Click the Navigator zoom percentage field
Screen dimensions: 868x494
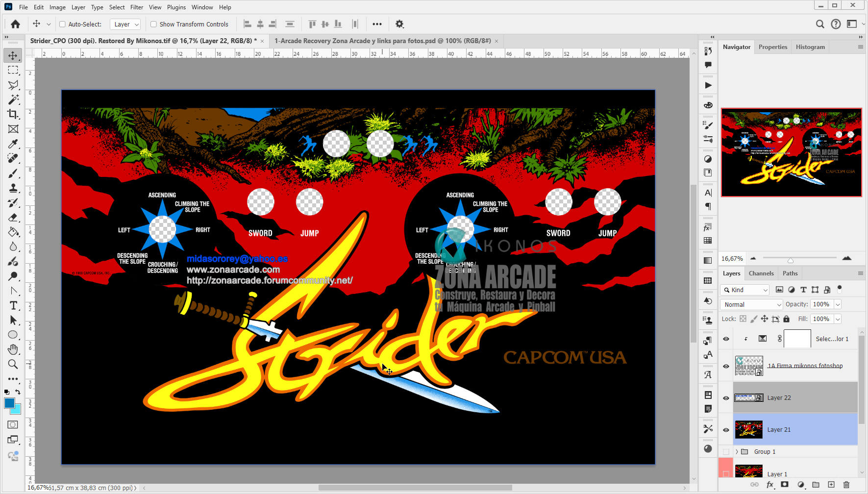pyautogui.click(x=732, y=258)
